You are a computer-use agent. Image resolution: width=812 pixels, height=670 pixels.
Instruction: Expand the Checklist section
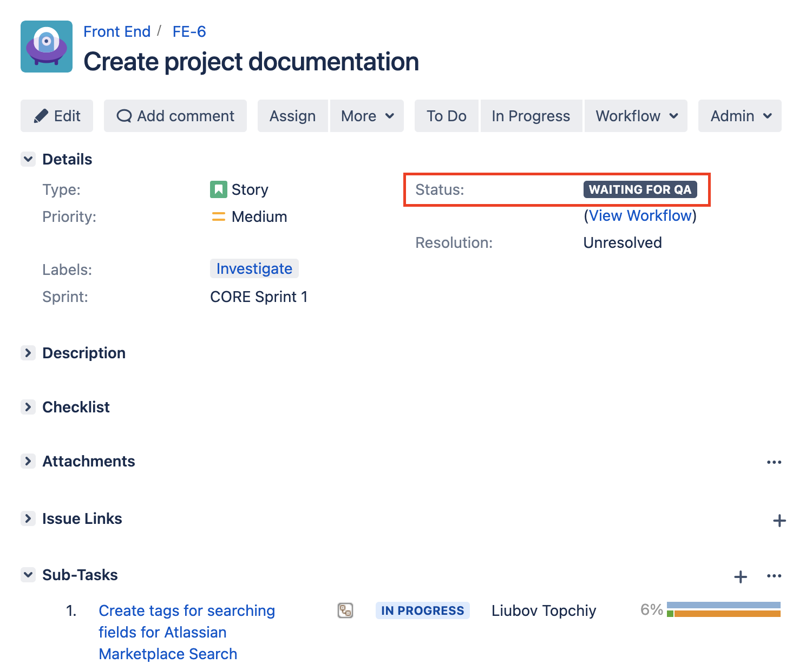click(x=28, y=407)
